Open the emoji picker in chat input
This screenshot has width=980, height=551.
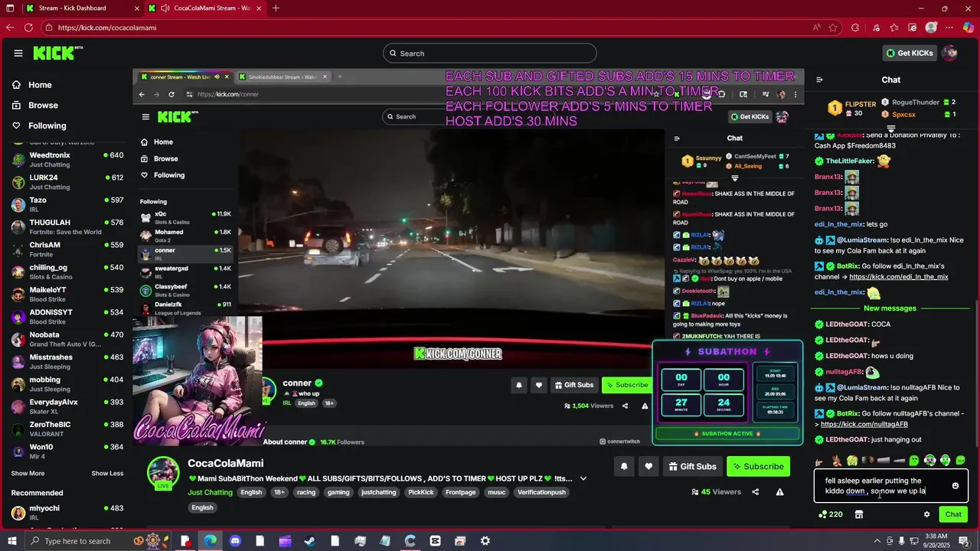coord(955,486)
